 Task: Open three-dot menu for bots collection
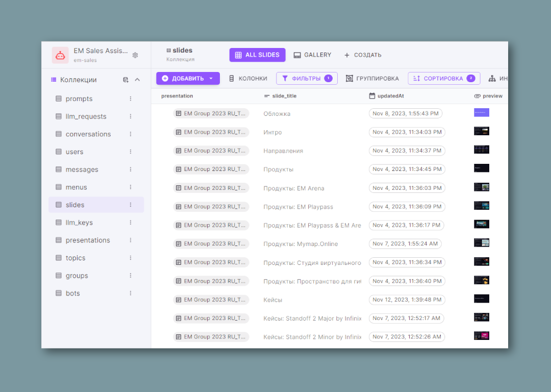tap(131, 293)
